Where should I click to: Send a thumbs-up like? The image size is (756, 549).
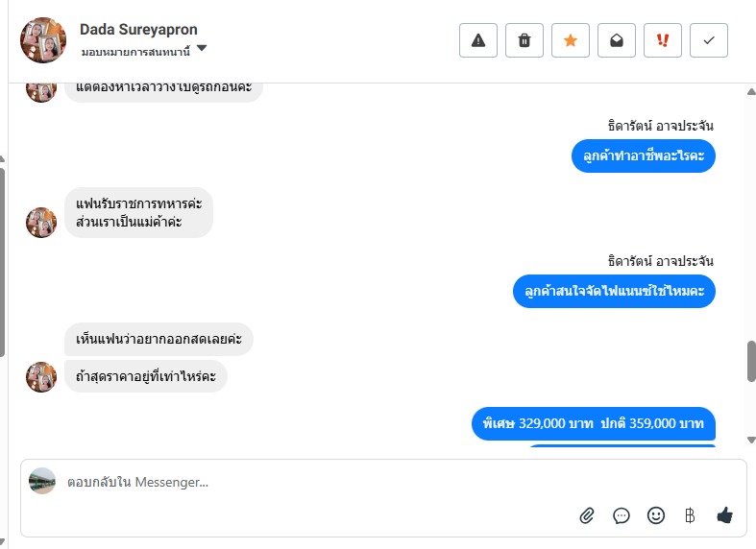(x=725, y=515)
